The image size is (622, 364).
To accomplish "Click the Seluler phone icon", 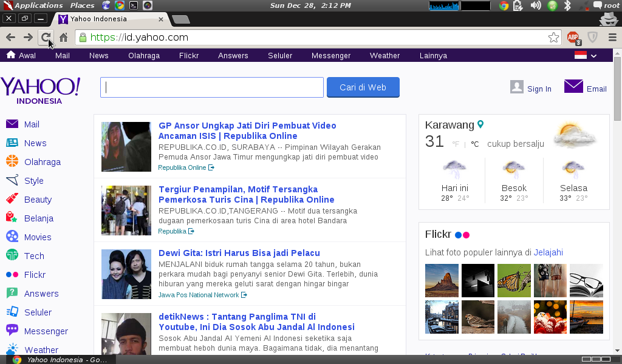I will [x=12, y=312].
